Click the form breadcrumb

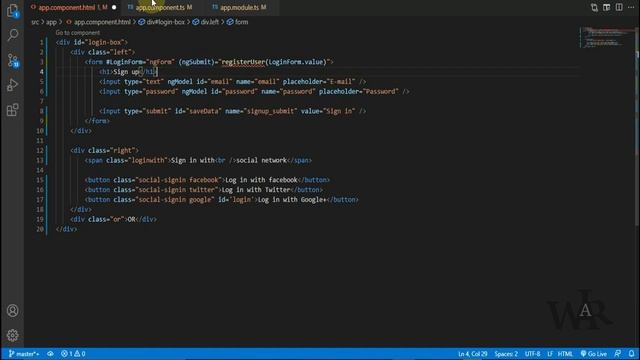(238, 22)
